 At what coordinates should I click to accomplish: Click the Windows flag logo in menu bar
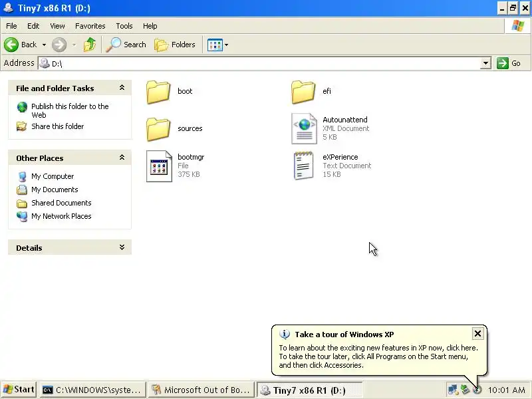[518, 25]
